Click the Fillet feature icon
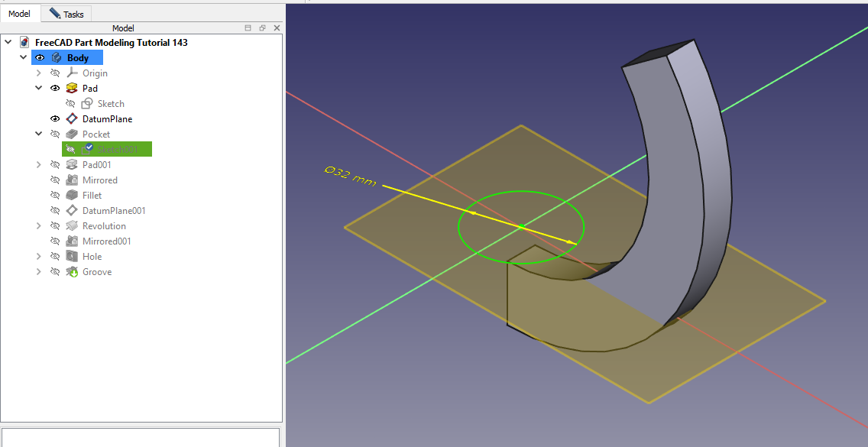The width and height of the screenshot is (868, 447). pyautogui.click(x=72, y=196)
